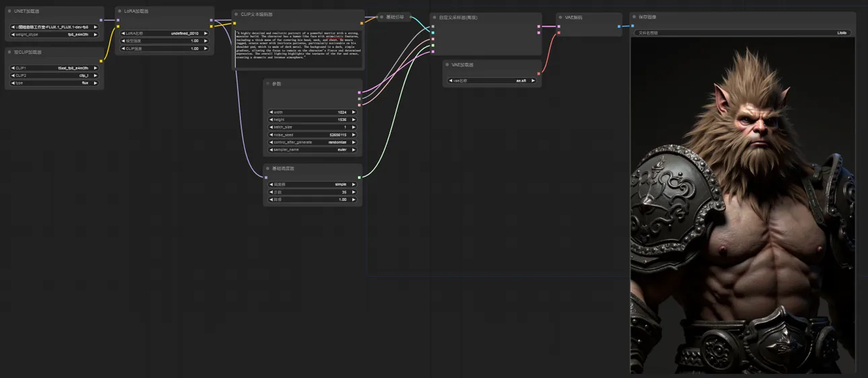This screenshot has height=378, width=868.
Task: Click the red output socket of VAE加载器
Action: (x=538, y=73)
